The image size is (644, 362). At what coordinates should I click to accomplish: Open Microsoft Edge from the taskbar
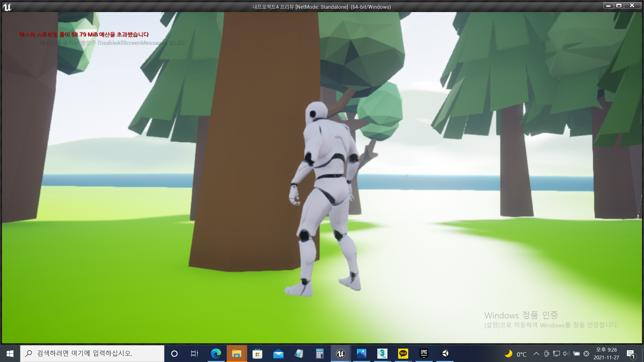click(x=216, y=354)
